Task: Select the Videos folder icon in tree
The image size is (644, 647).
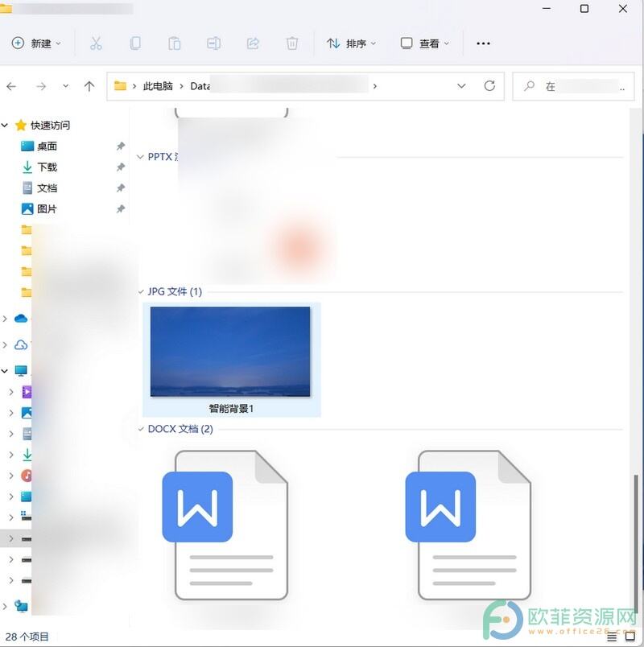Action: click(x=27, y=392)
